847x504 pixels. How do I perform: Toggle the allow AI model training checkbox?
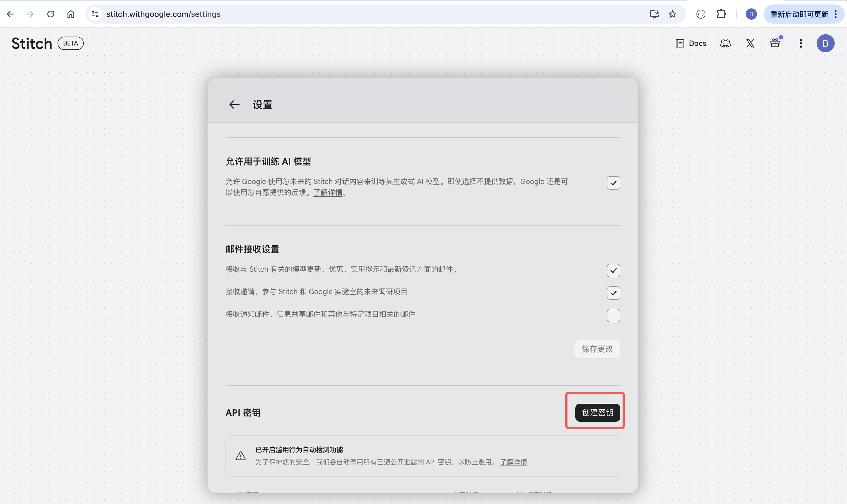point(613,183)
